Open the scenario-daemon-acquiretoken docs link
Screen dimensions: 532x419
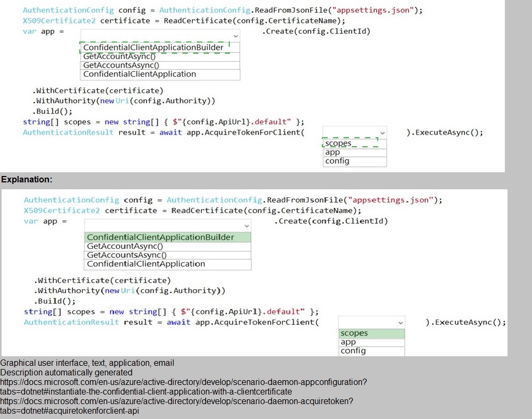[x=177, y=406]
